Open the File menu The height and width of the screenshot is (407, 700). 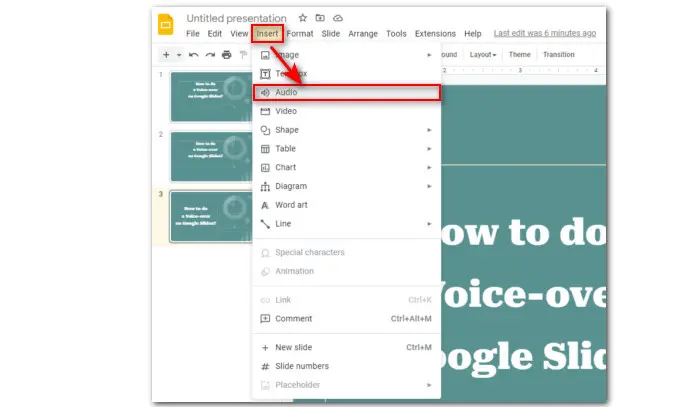[193, 33]
